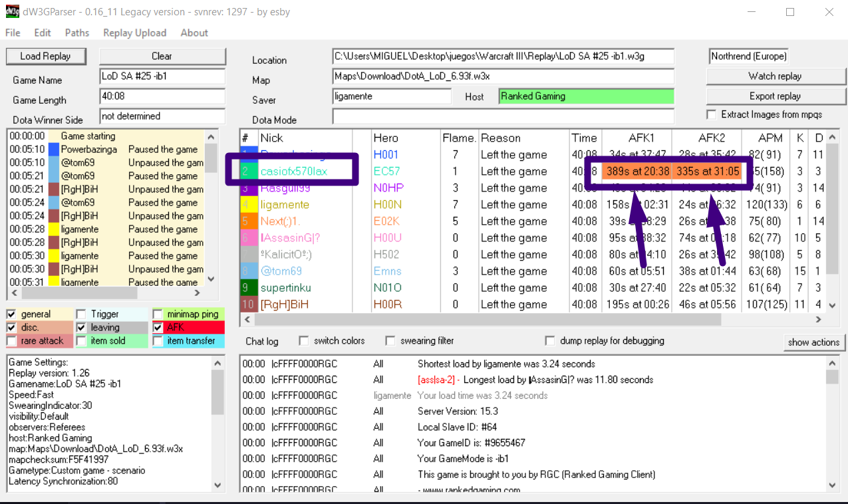This screenshot has width=848, height=504.
Task: Click the Clear button
Action: pyautogui.click(x=162, y=57)
